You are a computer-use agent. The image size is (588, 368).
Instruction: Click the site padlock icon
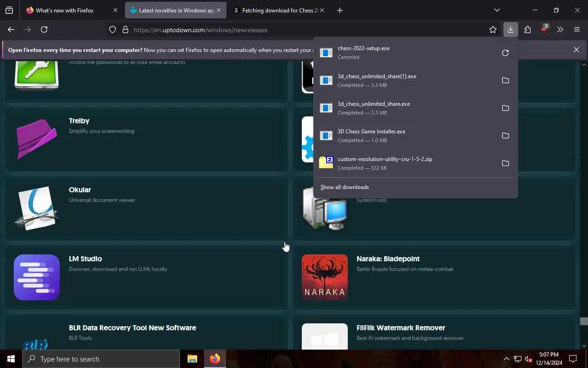125,30
